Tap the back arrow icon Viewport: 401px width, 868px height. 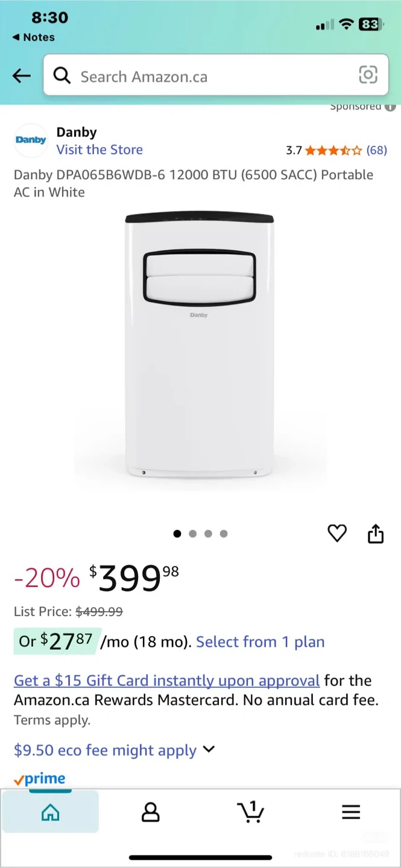coord(22,75)
